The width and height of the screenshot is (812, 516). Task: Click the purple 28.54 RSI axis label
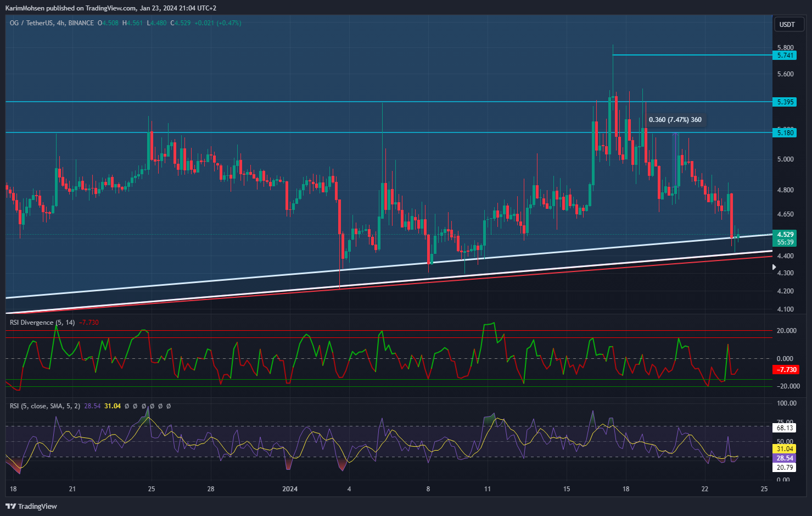(x=785, y=458)
